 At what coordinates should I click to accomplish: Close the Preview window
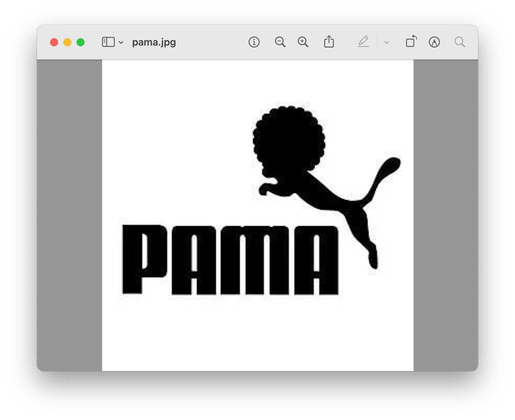[54, 42]
